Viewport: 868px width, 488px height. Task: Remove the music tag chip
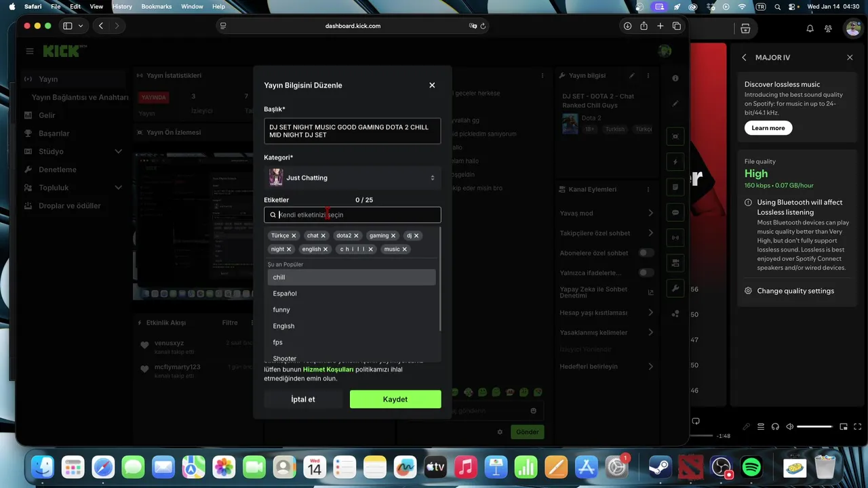click(x=405, y=249)
